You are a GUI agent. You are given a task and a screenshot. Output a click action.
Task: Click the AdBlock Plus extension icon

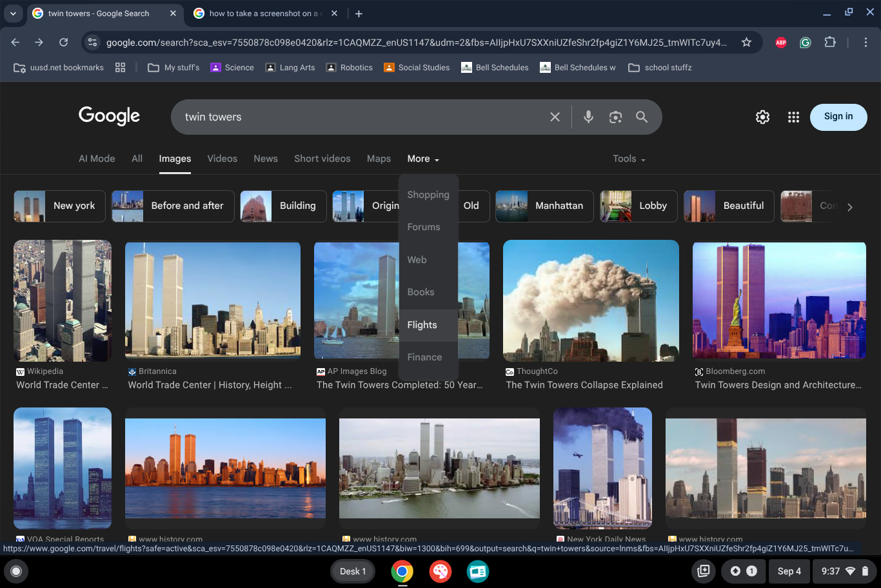point(780,43)
